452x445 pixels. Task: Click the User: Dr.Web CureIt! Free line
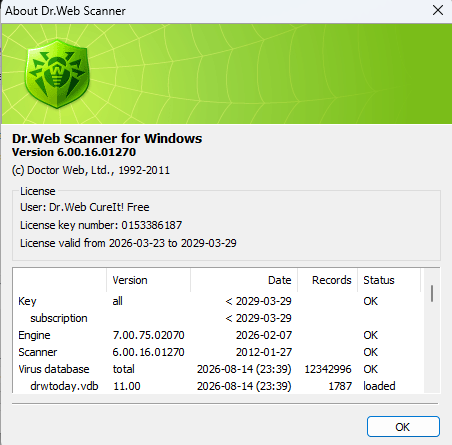(x=85, y=207)
